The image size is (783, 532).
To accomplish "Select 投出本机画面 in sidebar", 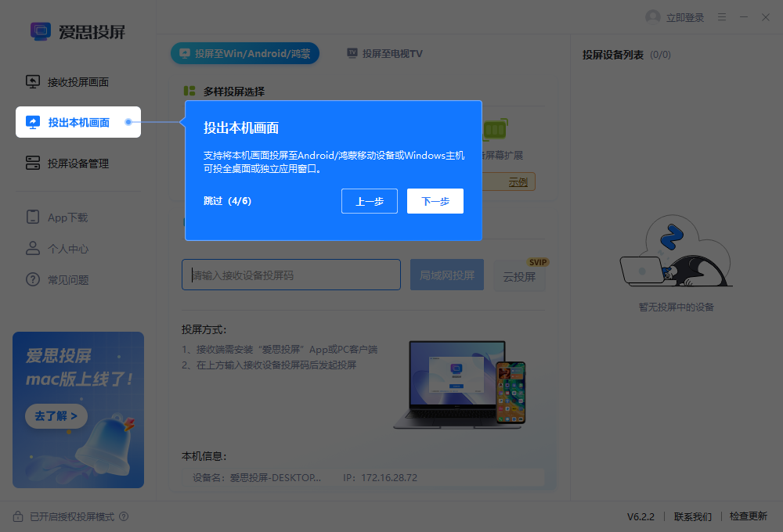I will point(78,122).
